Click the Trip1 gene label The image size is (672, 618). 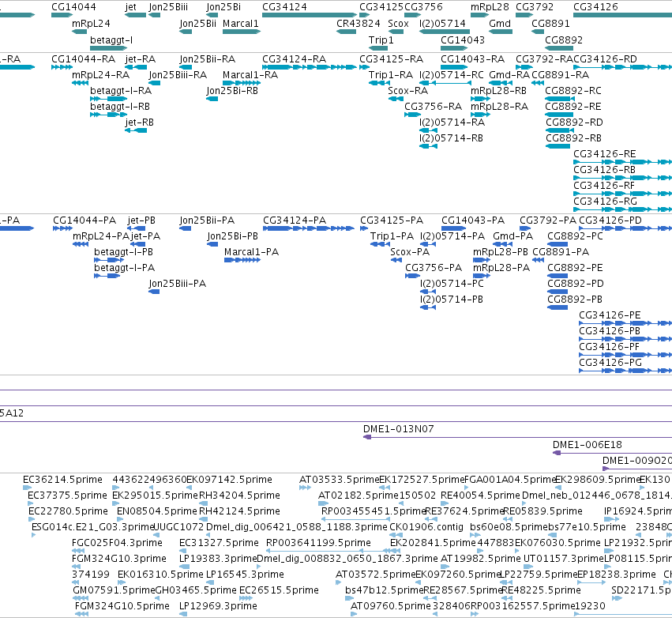[x=381, y=40]
